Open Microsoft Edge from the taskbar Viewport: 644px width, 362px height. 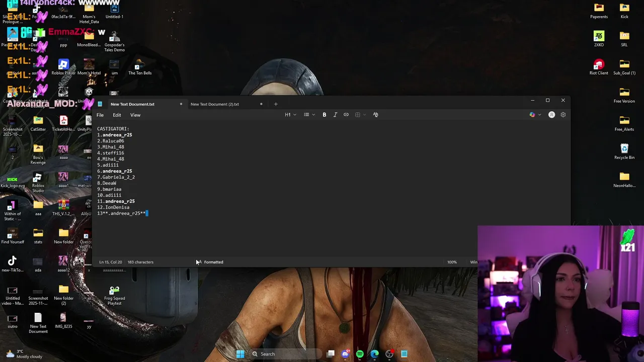click(374, 354)
